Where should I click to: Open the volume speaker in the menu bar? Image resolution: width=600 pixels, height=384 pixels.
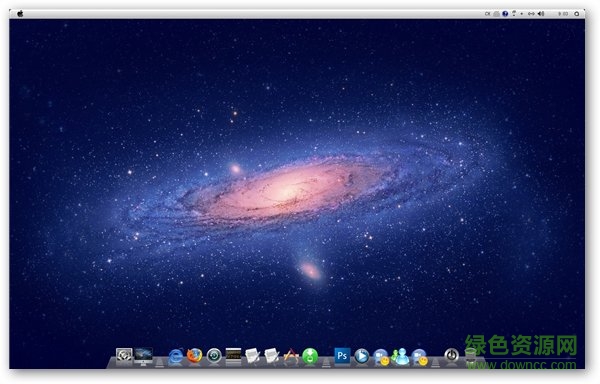pos(541,14)
